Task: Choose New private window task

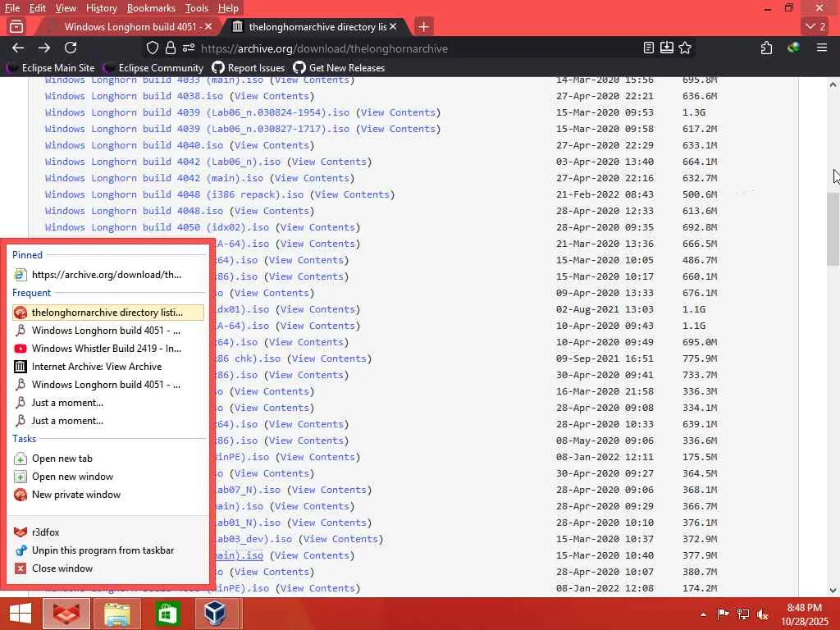Action: point(107,495)
